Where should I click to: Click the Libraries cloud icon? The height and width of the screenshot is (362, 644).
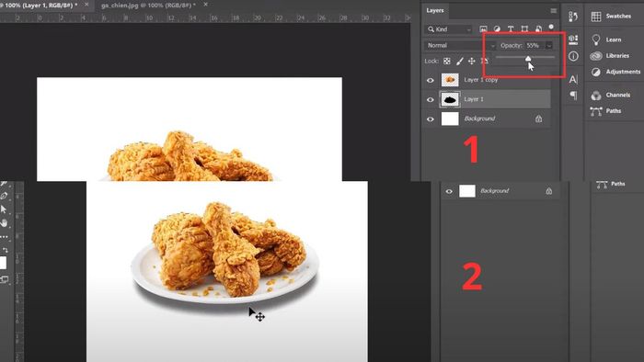click(596, 56)
